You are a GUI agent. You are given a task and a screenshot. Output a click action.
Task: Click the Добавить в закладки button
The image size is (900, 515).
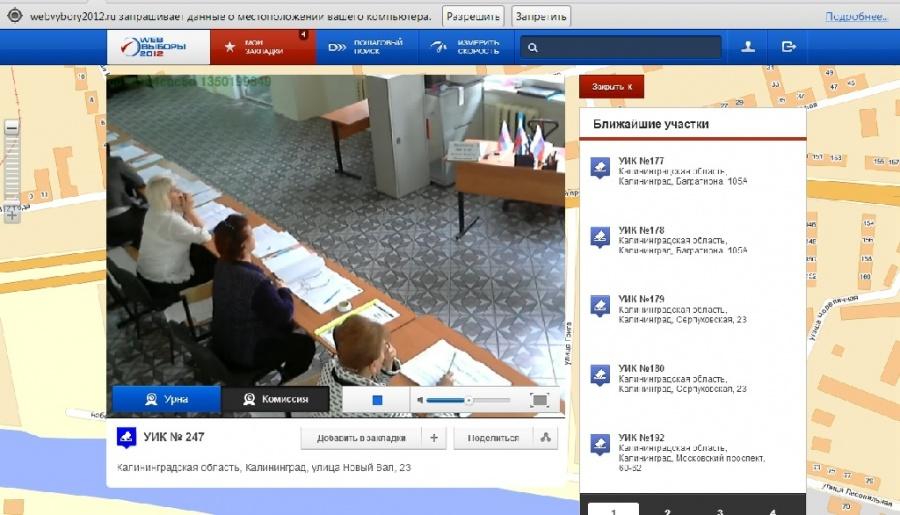click(x=361, y=438)
